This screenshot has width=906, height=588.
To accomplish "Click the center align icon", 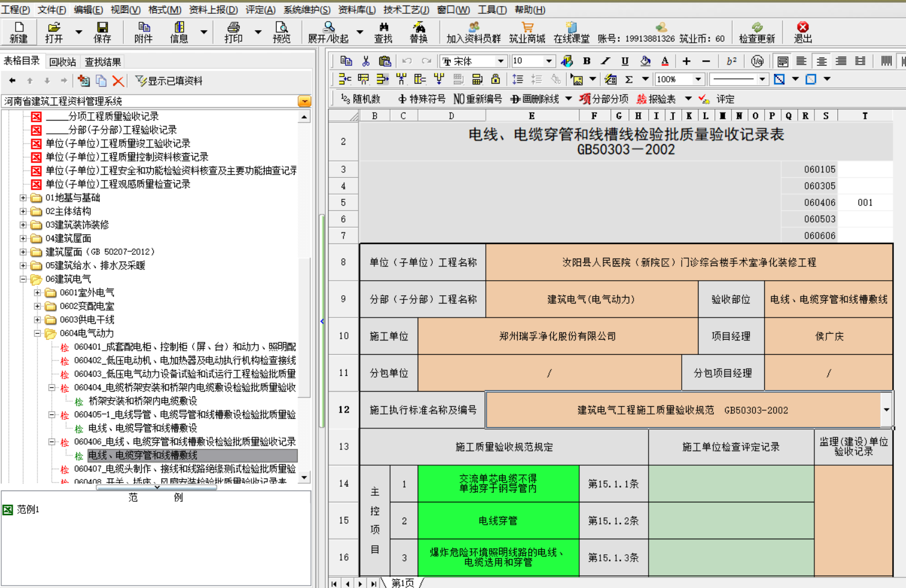I will point(821,61).
